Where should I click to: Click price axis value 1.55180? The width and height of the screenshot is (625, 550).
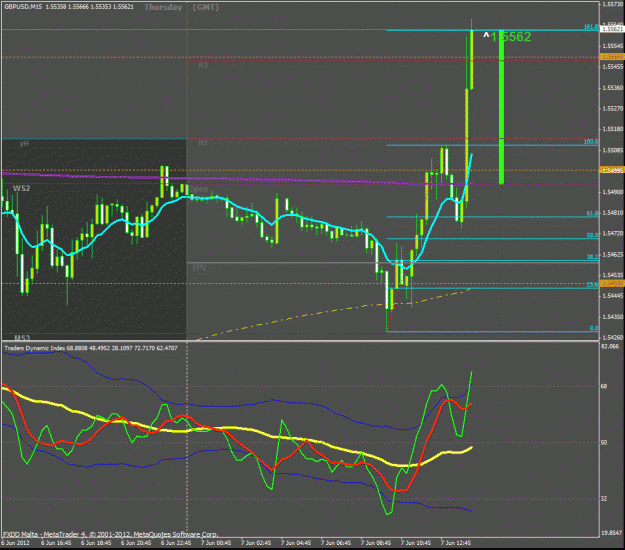[613, 129]
